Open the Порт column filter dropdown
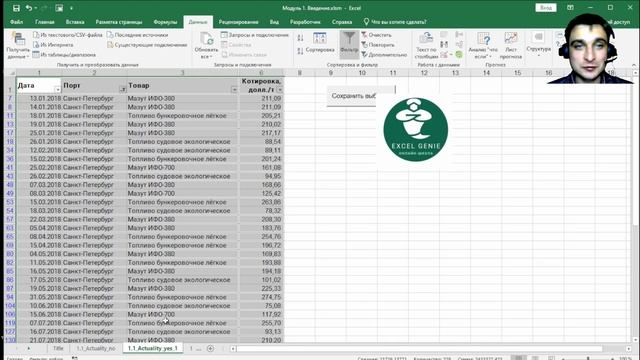This screenshot has width=640, height=360. pyautogui.click(x=122, y=90)
